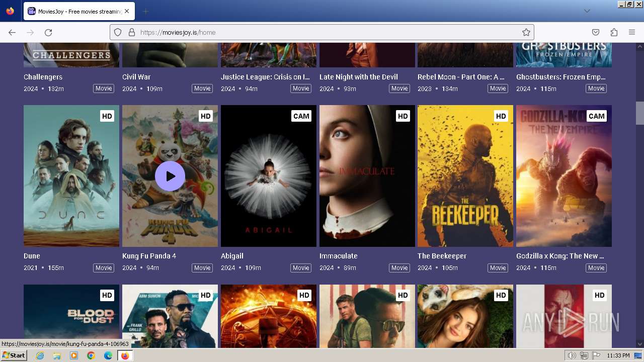Click the HD badge on the Dune poster

(107, 116)
